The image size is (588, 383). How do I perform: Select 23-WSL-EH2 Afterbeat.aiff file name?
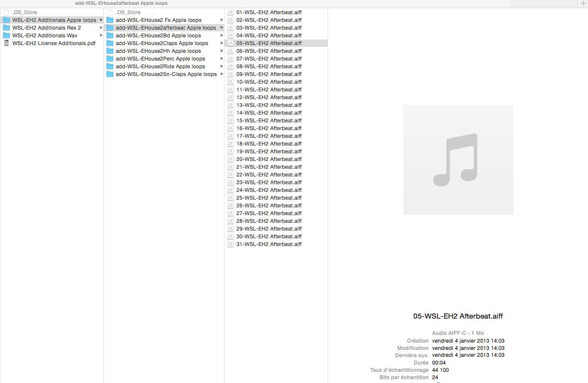click(269, 182)
